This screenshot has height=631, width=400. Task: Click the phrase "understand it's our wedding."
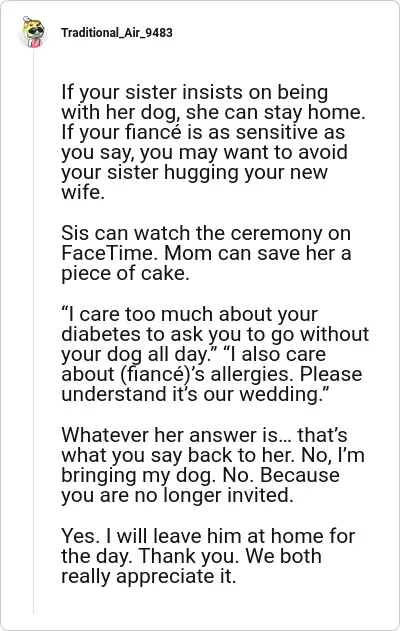click(x=196, y=394)
